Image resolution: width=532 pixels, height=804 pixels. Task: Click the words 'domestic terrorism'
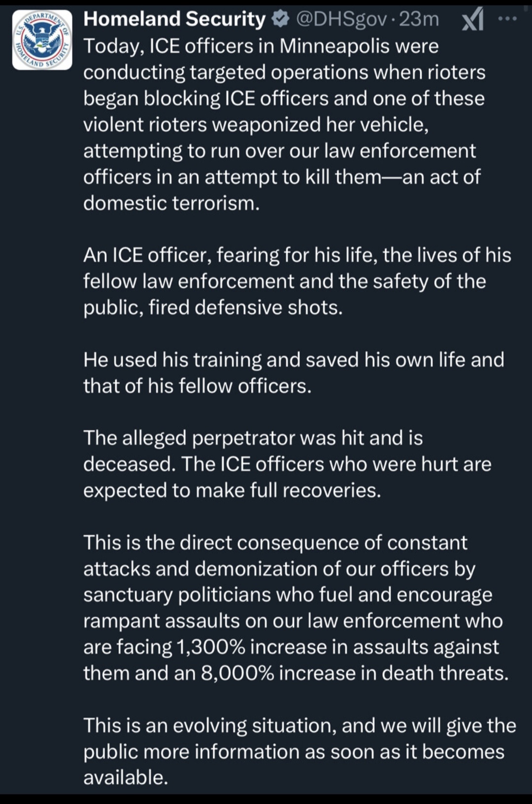(170, 203)
